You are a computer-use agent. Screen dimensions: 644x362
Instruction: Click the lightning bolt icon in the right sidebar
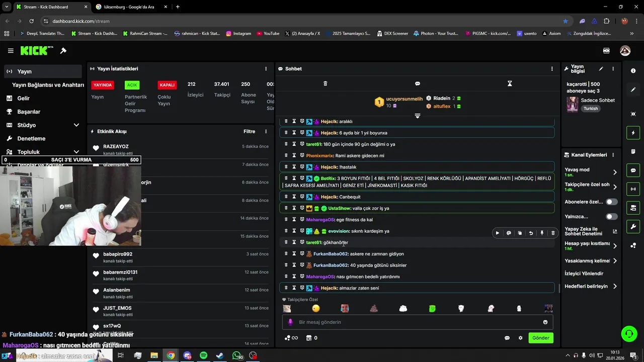click(x=633, y=133)
